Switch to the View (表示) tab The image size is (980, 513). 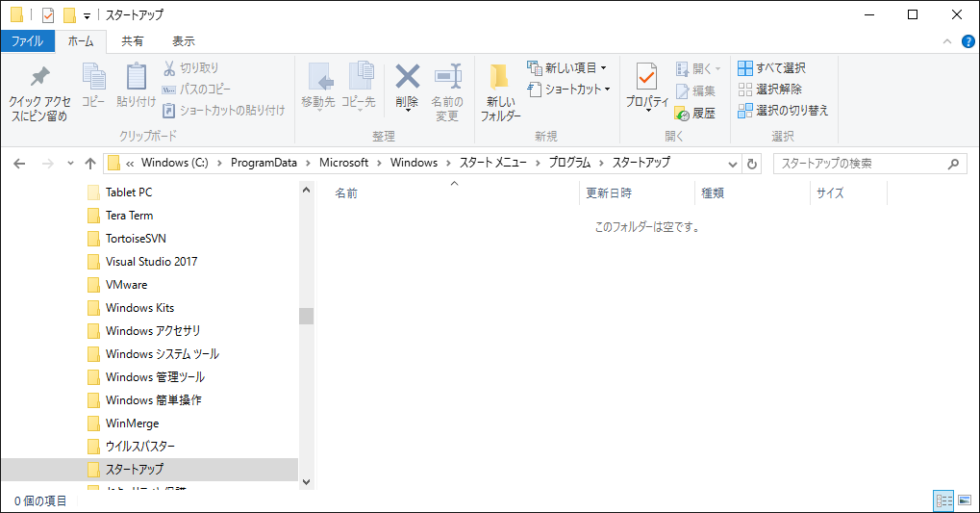click(x=183, y=41)
